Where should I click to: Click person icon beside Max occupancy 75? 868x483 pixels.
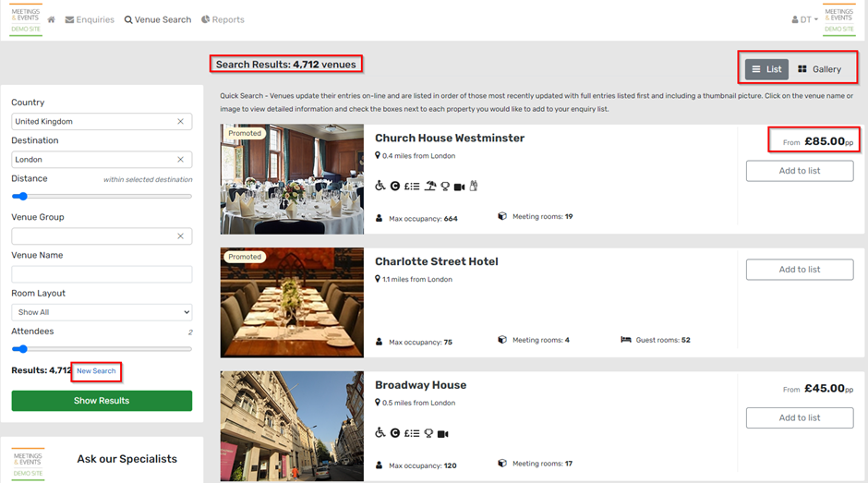[380, 342]
